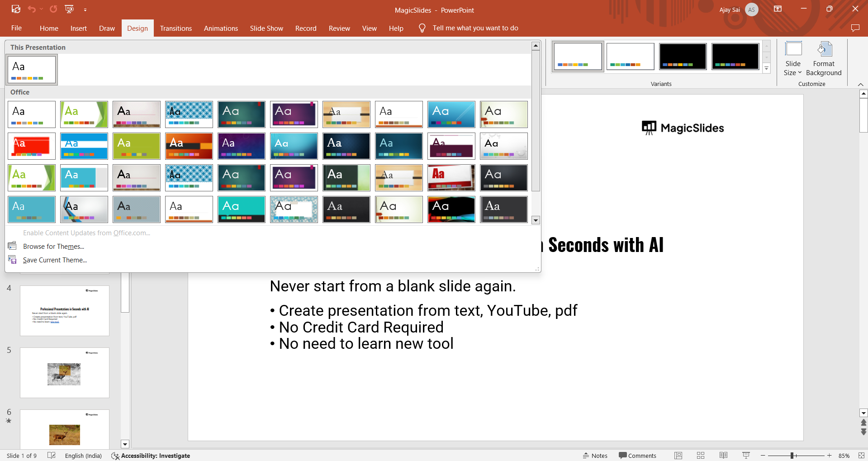Open Format Background pane
Image resolution: width=868 pixels, height=461 pixels.
pyautogui.click(x=823, y=59)
